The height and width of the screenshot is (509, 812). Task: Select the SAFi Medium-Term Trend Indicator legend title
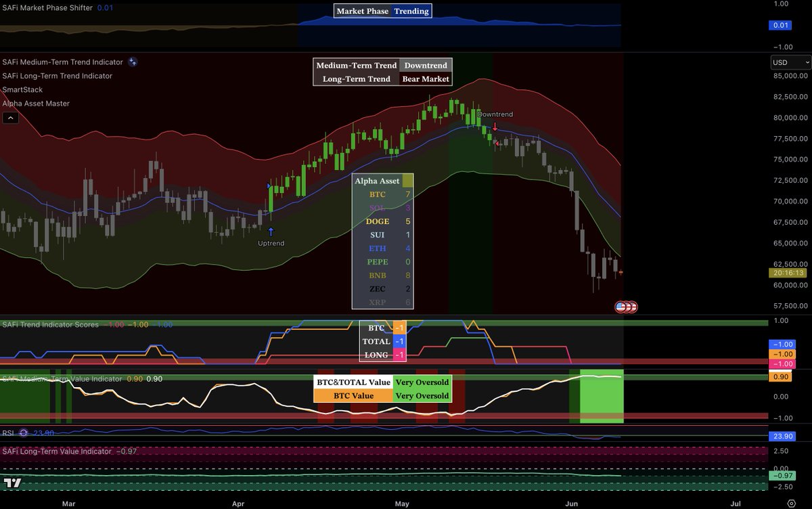click(x=63, y=62)
